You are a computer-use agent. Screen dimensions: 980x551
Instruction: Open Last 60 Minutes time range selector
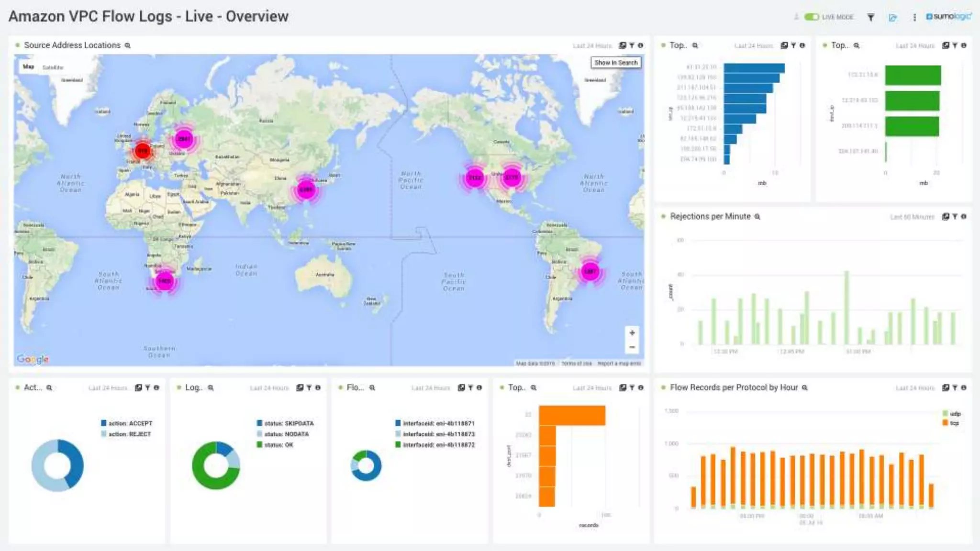point(912,217)
